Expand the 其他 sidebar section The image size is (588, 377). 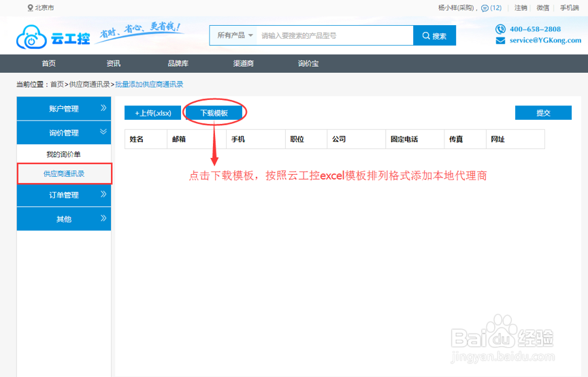click(x=64, y=218)
